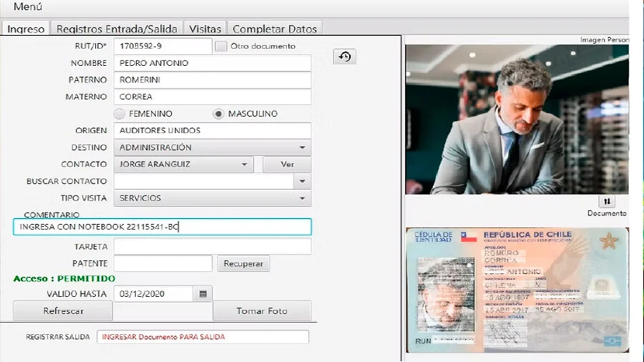The width and height of the screenshot is (644, 362).
Task: Open the BUSCAR CONTACTO combo box arrow
Action: pos(303,182)
